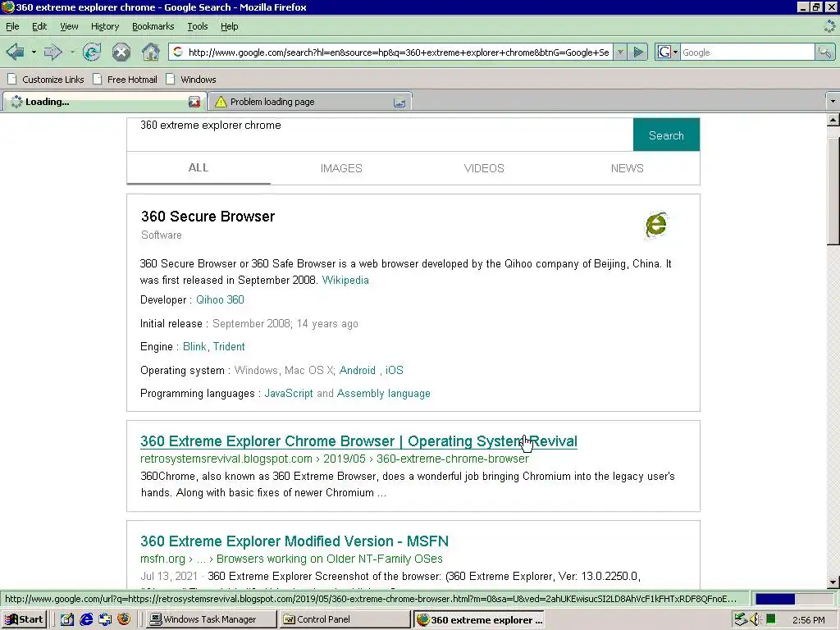
Task: Select the NEWS results tab
Action: point(628,168)
